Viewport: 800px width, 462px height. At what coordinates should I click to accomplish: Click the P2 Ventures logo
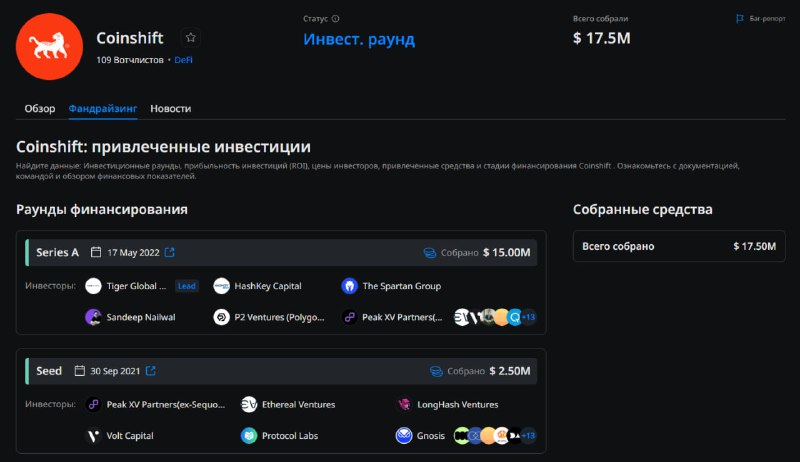point(221,317)
